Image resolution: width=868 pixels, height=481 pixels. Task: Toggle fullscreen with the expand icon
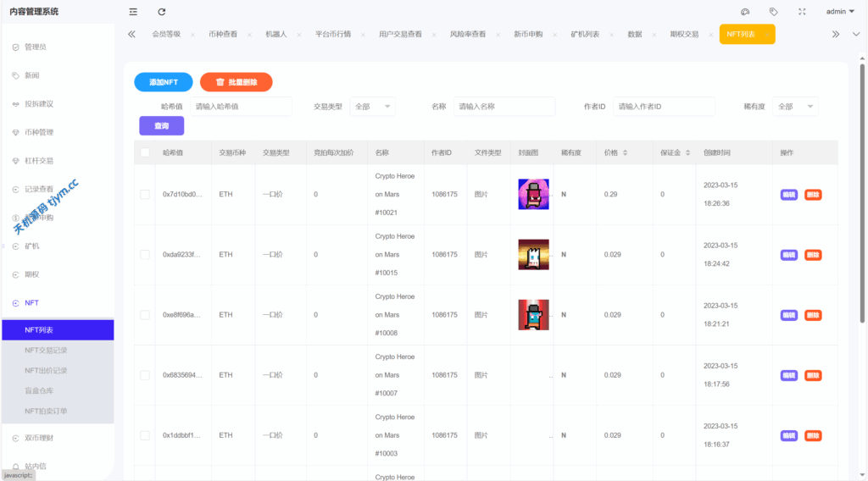pyautogui.click(x=802, y=12)
